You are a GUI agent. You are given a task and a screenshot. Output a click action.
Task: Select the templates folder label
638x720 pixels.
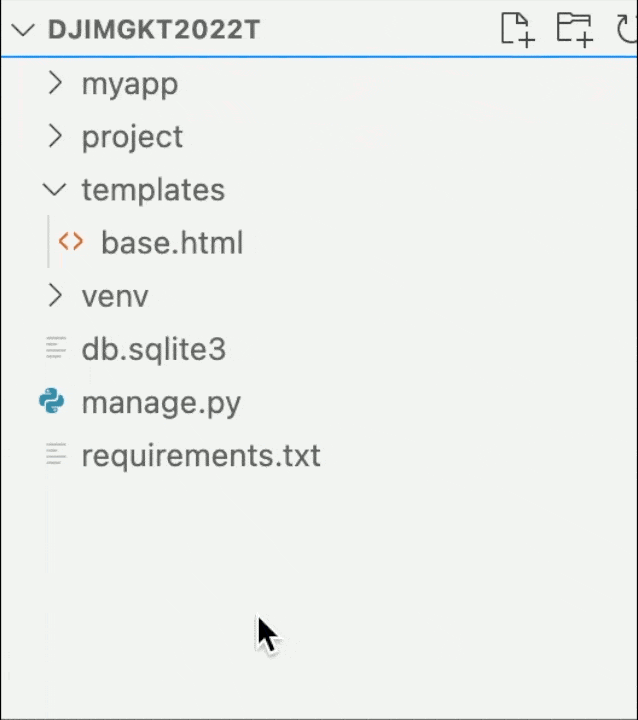pos(153,190)
